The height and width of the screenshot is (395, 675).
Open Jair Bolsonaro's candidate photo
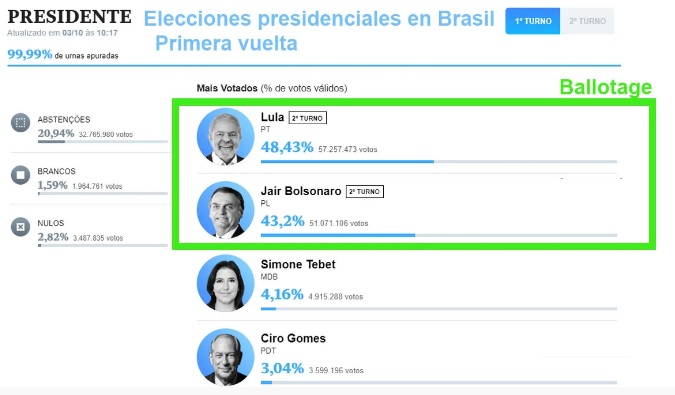[226, 210]
